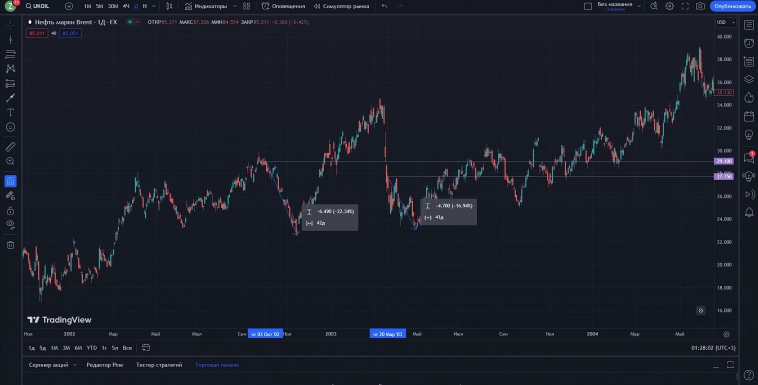Expand the Без названия layout dropdown
The height and width of the screenshot is (385, 758).
pos(639,6)
